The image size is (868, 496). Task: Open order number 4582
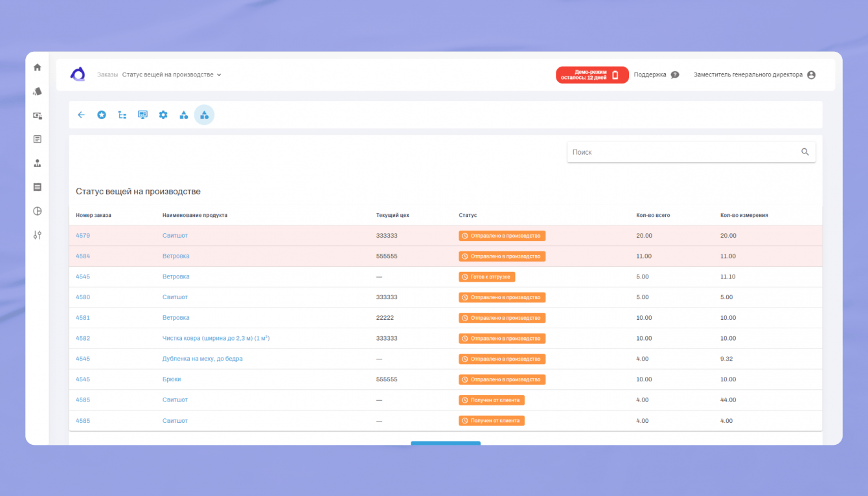[83, 339]
